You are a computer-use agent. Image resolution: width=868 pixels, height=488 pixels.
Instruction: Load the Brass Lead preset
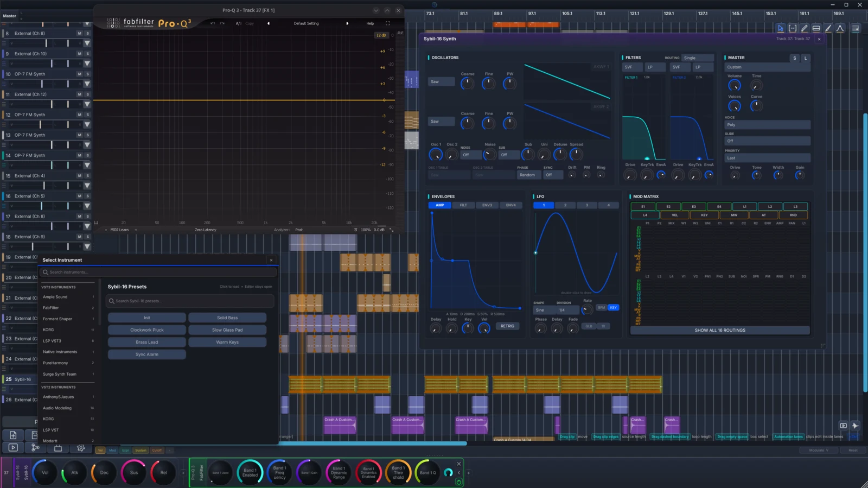146,343
